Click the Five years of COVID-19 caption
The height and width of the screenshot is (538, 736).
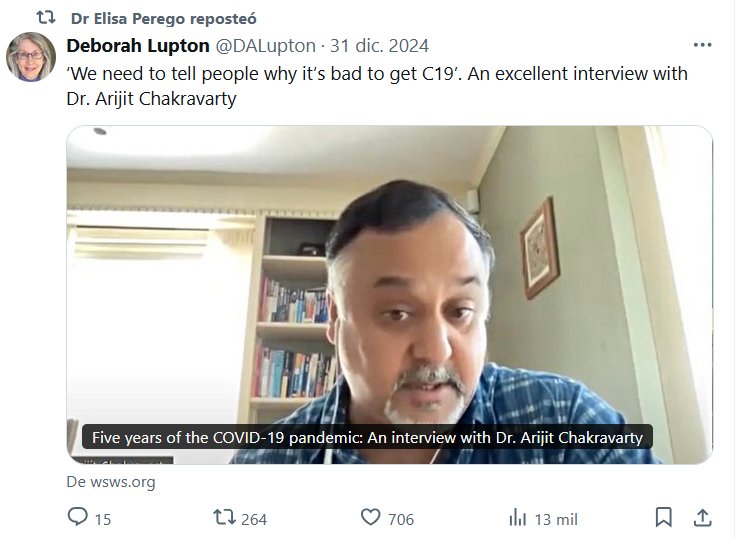pos(367,438)
